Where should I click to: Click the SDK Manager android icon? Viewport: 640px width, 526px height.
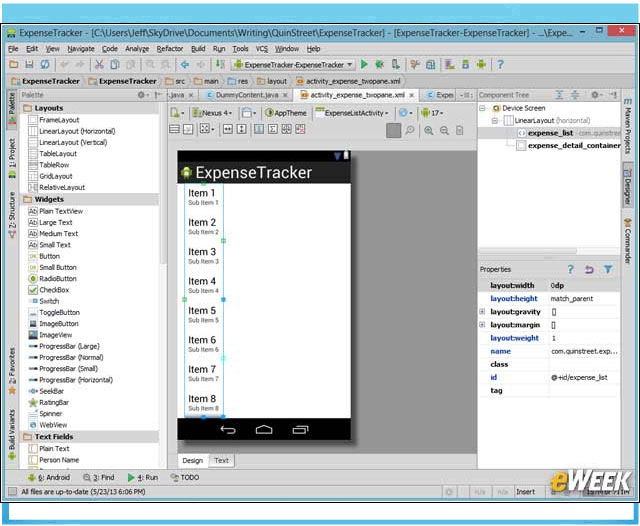pos(482,64)
